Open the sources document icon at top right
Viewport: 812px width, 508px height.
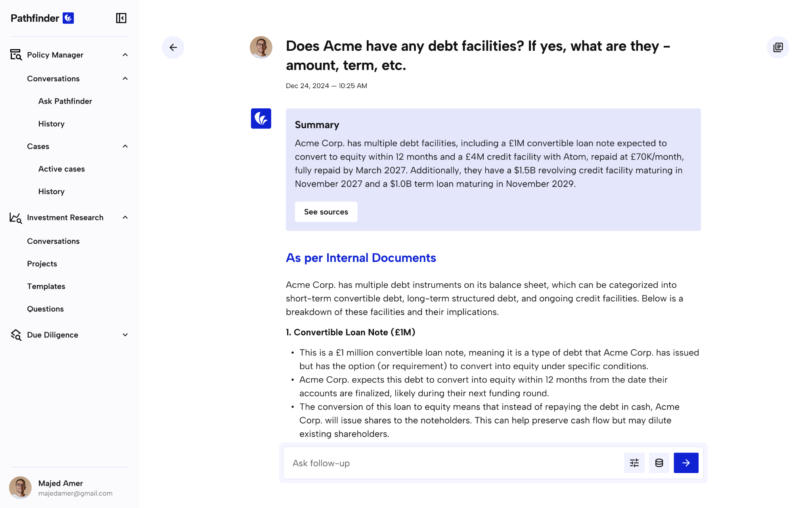[778, 48]
